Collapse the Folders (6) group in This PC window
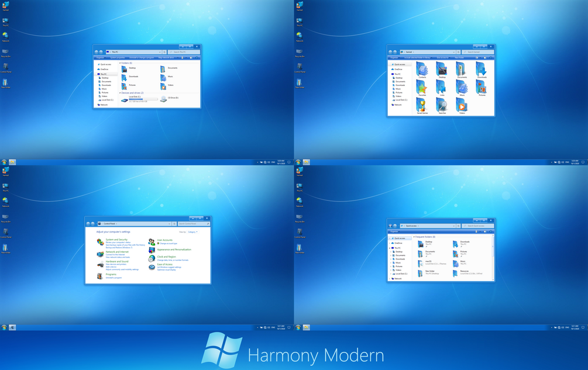588x370 pixels. 120,63
